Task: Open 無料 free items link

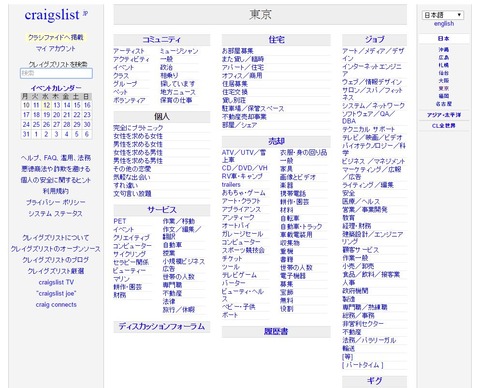Action: pos(287,300)
